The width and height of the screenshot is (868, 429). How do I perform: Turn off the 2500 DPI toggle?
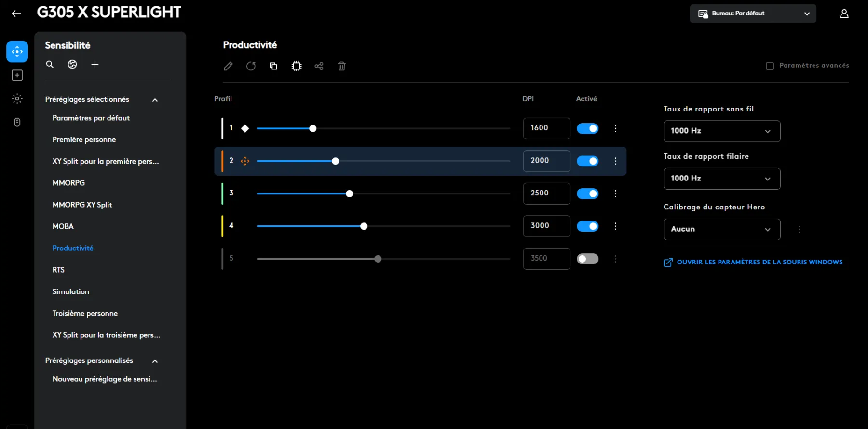point(587,194)
